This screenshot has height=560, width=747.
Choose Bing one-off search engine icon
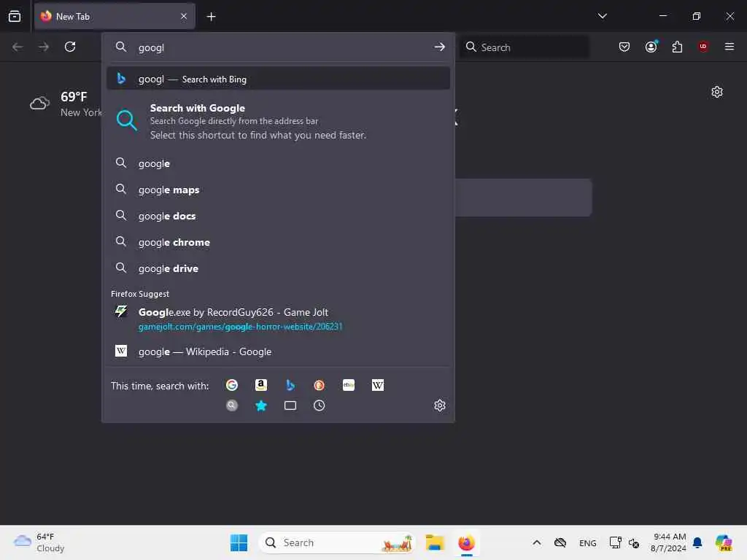290,385
